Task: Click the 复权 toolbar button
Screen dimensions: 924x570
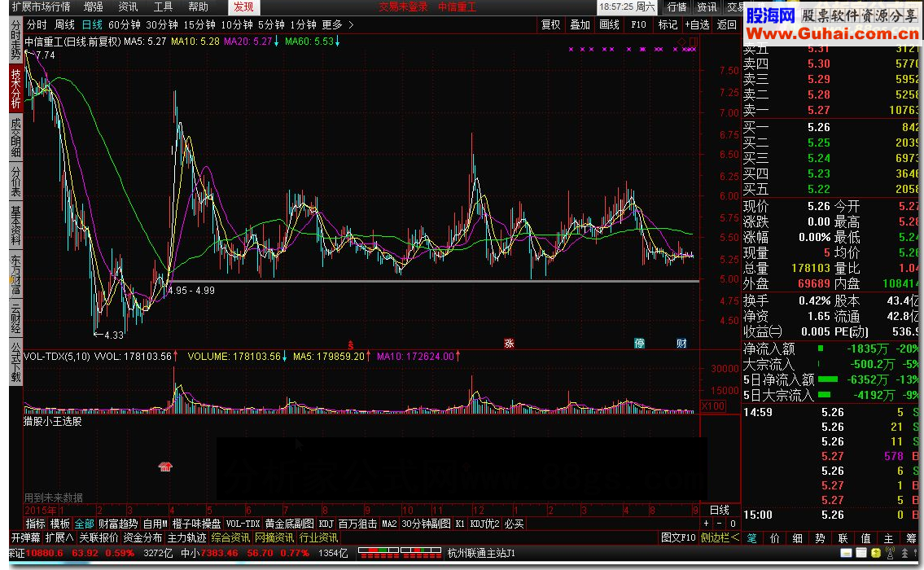Action: (x=550, y=24)
